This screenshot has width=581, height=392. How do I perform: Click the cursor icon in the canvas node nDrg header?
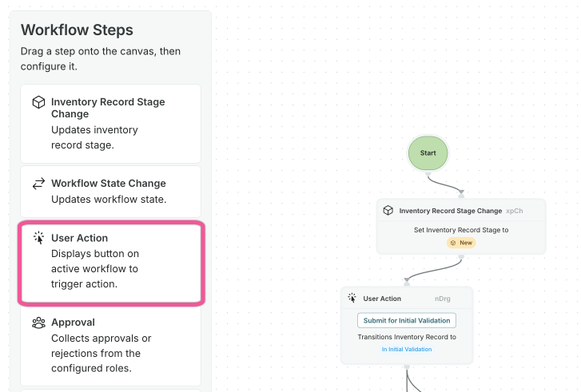click(x=352, y=299)
